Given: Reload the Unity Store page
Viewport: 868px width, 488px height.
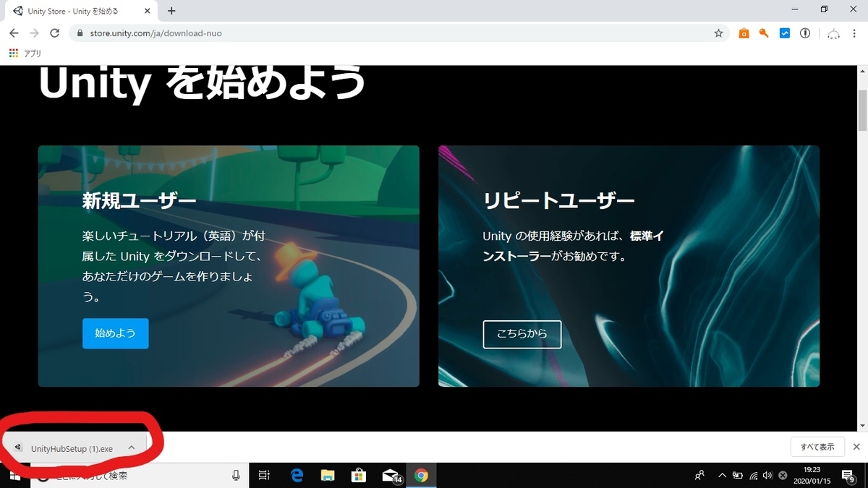Looking at the screenshot, I should tap(54, 33).
